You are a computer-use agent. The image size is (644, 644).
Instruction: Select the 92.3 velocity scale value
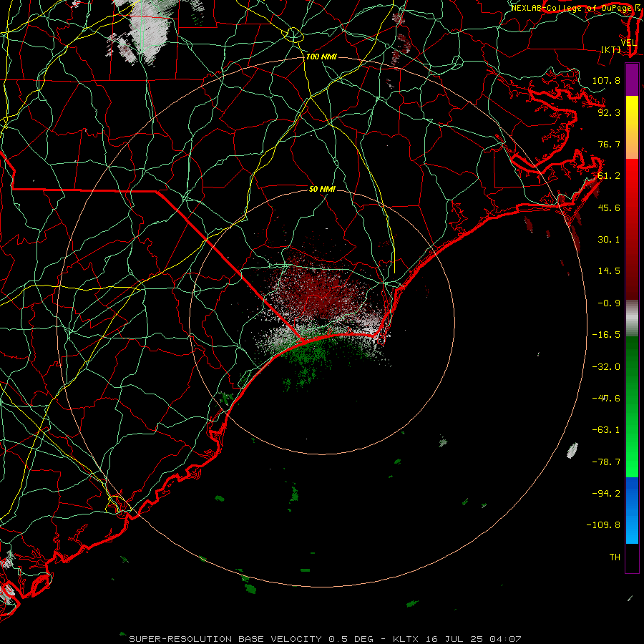coord(609,112)
